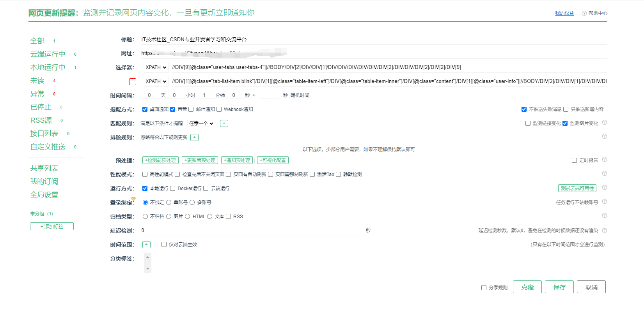Click 保存 button

(559, 287)
